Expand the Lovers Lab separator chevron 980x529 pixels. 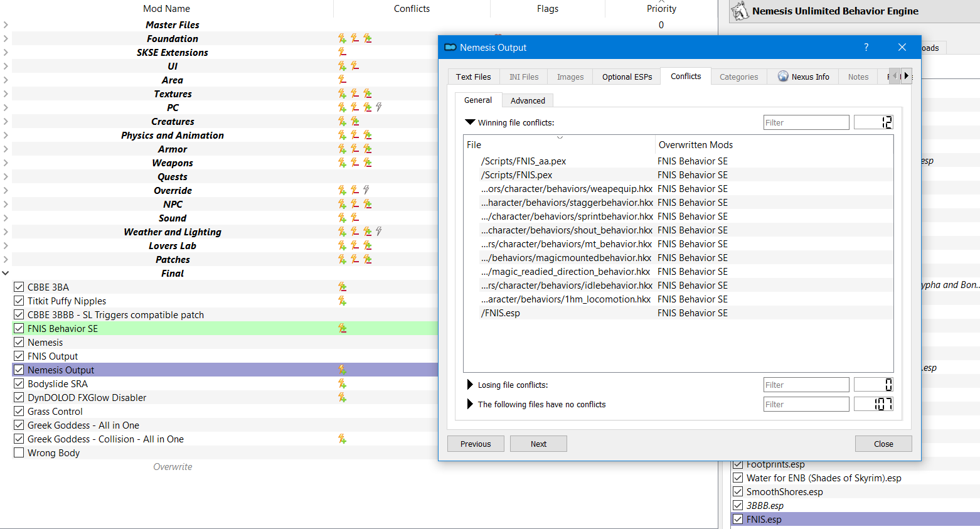[x=6, y=245]
